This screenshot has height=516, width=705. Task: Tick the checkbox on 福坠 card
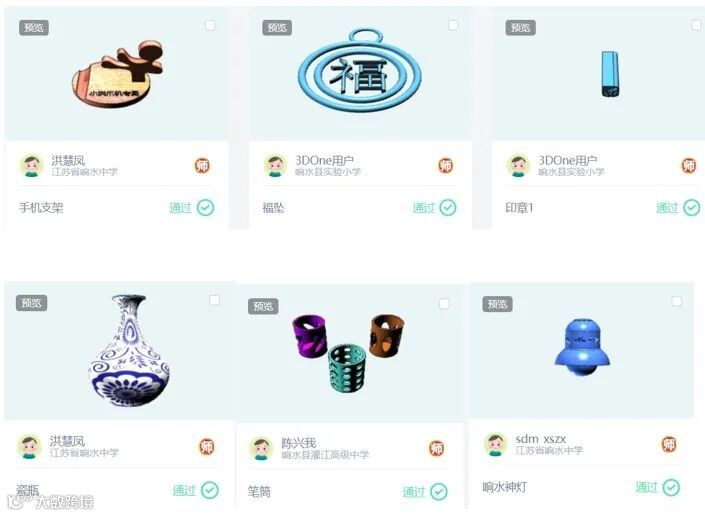point(453,25)
